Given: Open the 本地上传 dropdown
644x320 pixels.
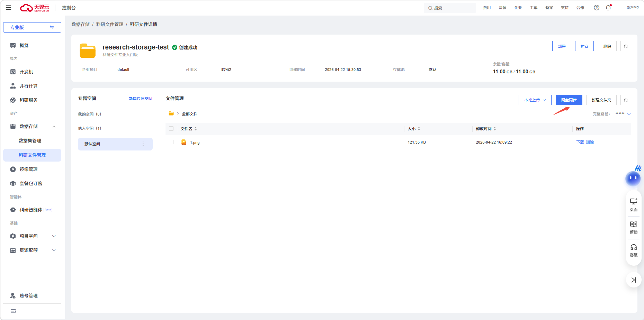Looking at the screenshot, I should point(535,100).
